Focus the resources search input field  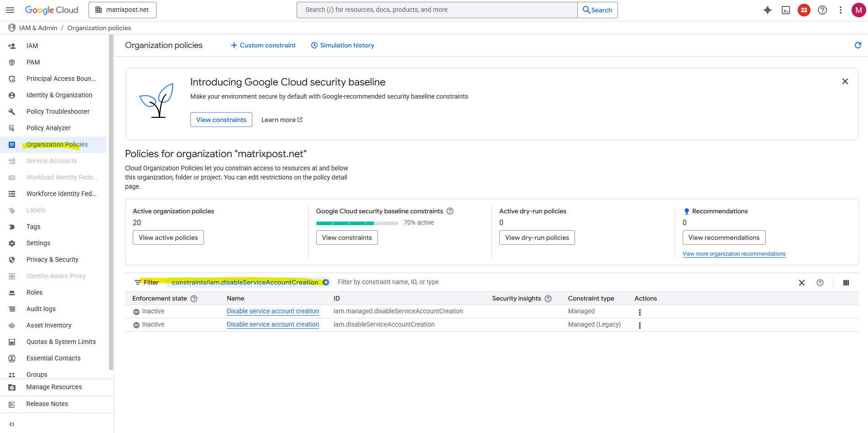pos(437,10)
